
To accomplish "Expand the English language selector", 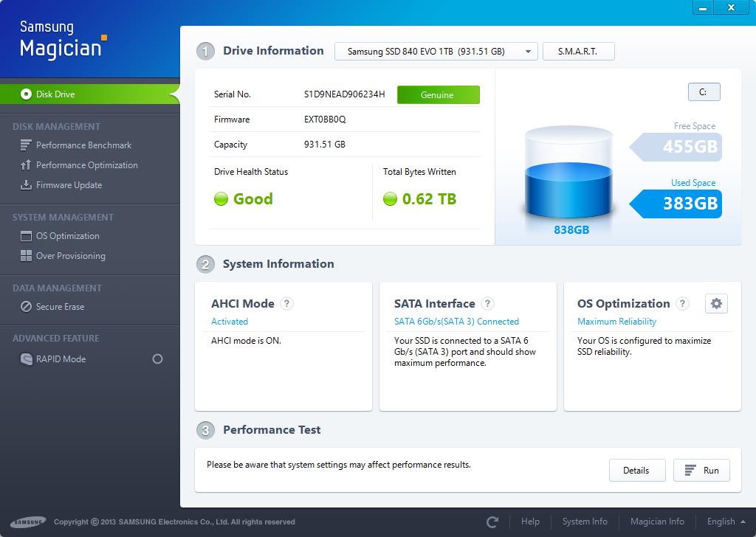I will tap(726, 522).
